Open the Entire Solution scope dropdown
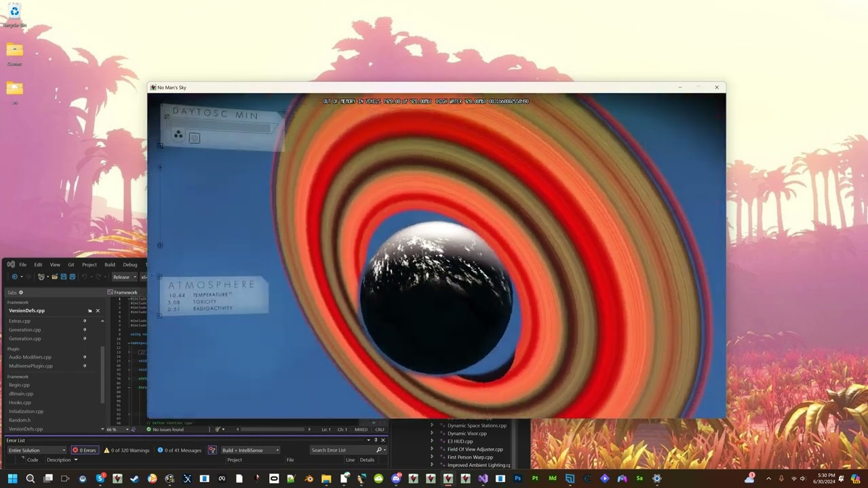868x488 pixels. coord(37,450)
